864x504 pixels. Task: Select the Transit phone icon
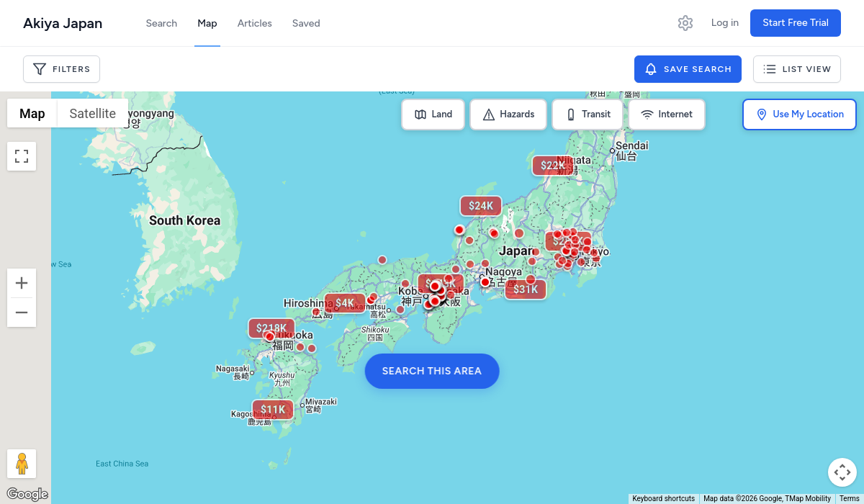point(570,114)
